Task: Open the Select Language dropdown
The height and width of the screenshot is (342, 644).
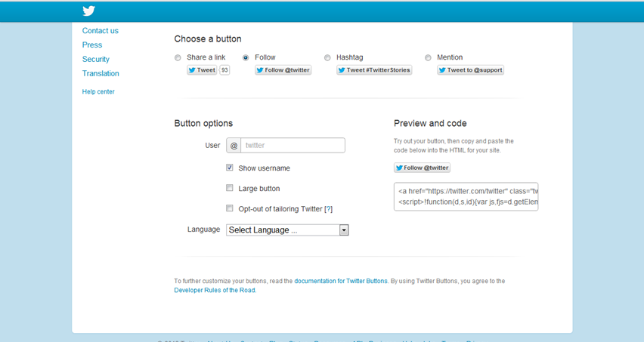Action: coord(287,230)
